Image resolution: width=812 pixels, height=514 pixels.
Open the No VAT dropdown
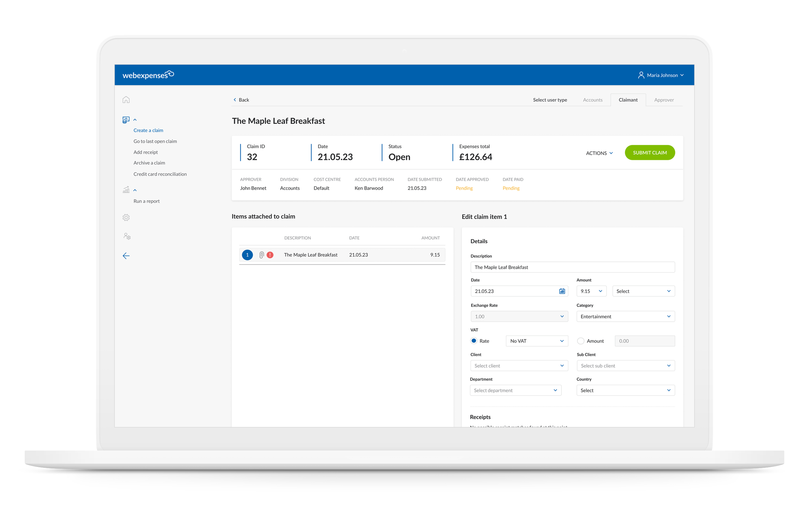[537, 341]
